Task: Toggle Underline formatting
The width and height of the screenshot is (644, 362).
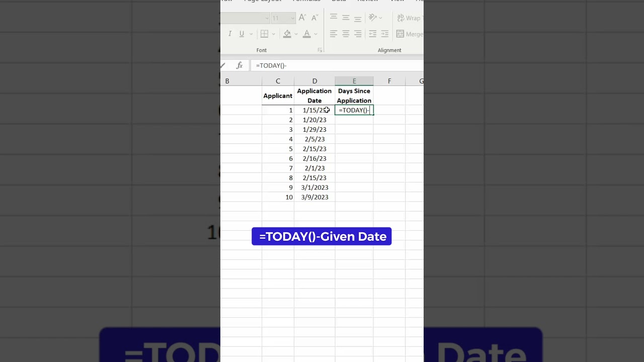Action: pos(242,33)
